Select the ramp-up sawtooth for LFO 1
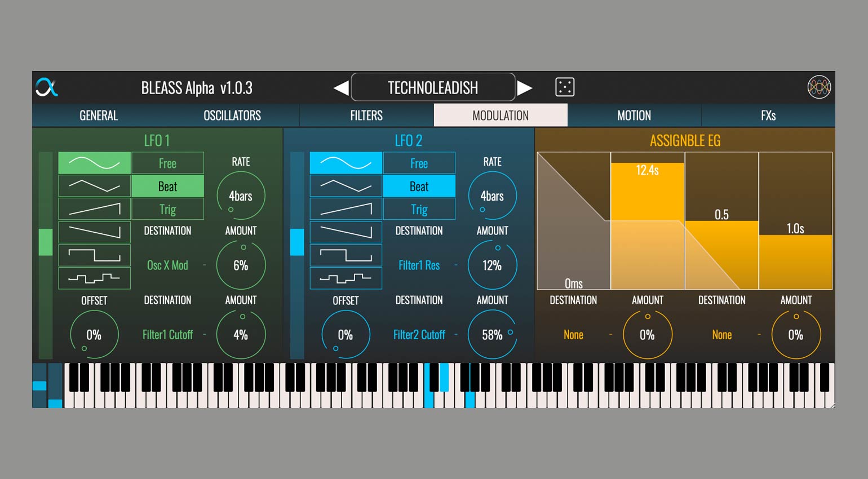868x479 pixels. [95, 209]
